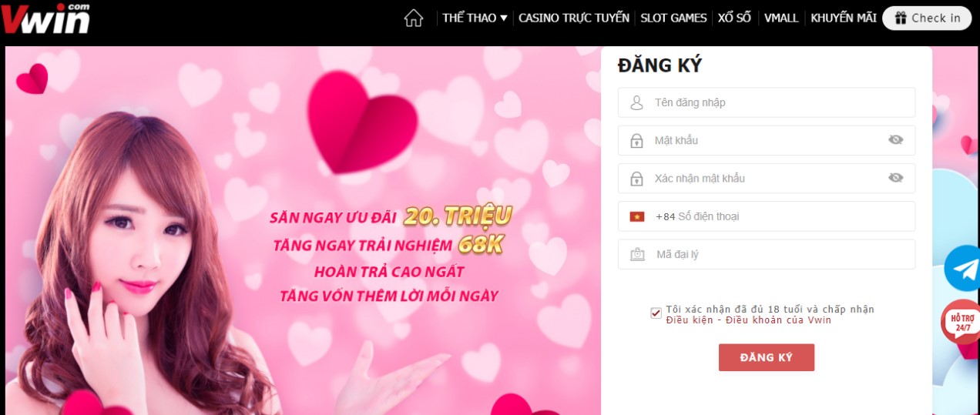Click the Vietnam flag country selector
Screen dimensions: 980x415
click(x=637, y=217)
